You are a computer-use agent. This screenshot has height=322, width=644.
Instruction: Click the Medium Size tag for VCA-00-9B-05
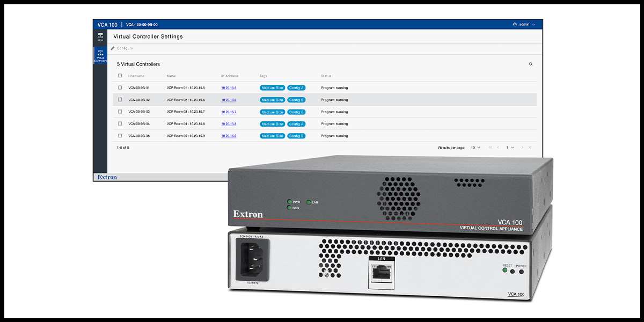[x=272, y=136]
